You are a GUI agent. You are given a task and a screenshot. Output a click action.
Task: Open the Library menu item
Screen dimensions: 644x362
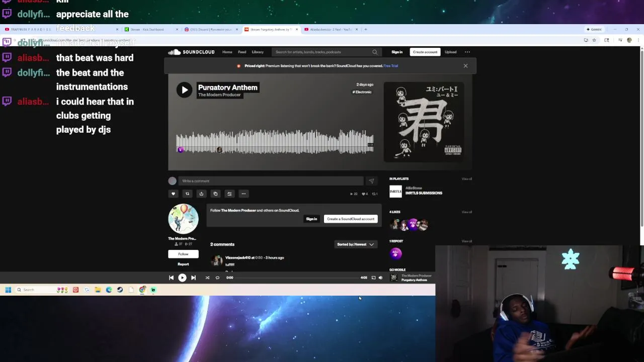click(x=258, y=52)
